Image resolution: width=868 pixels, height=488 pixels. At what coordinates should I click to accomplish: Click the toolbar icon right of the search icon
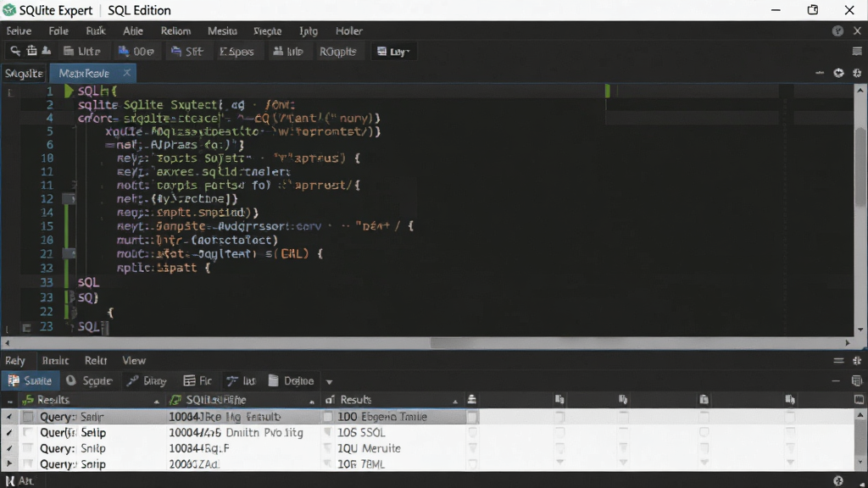pos(31,51)
